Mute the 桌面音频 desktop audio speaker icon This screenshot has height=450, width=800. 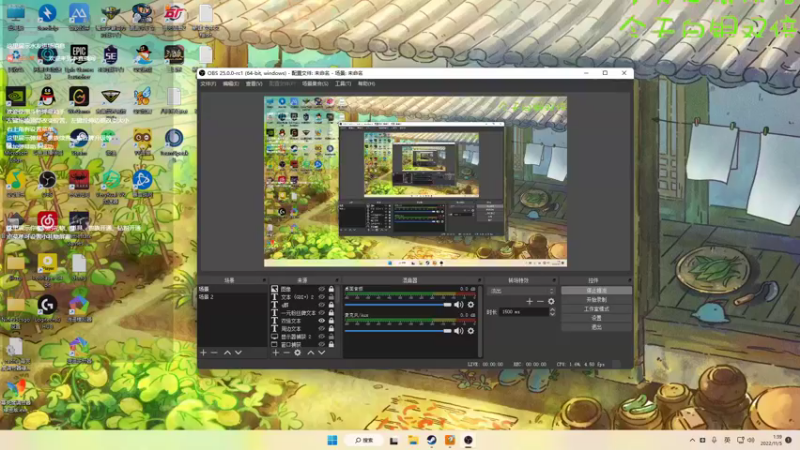click(459, 305)
